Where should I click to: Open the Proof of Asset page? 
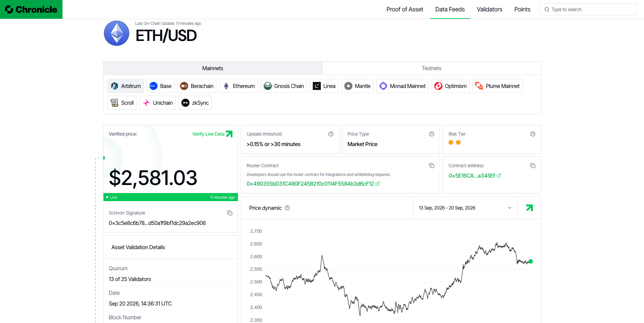(x=405, y=9)
